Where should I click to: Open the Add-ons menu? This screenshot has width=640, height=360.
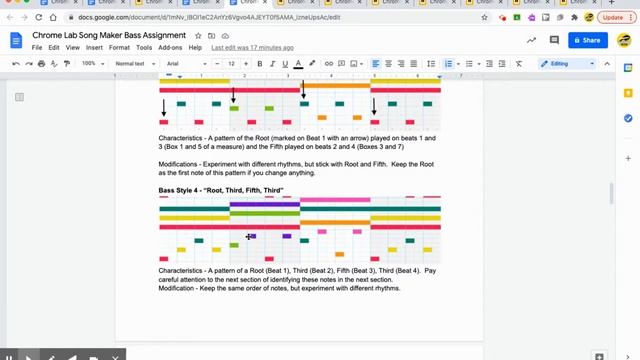(x=170, y=48)
